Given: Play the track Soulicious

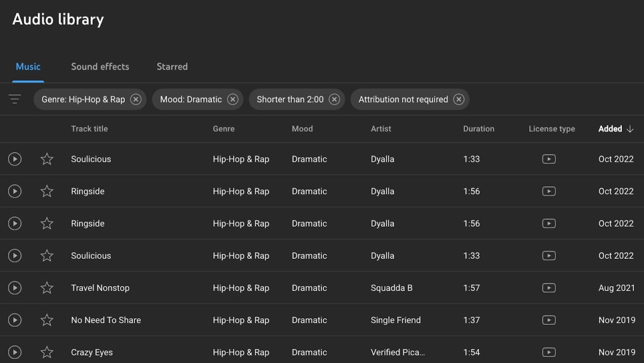Looking at the screenshot, I should pos(15,159).
